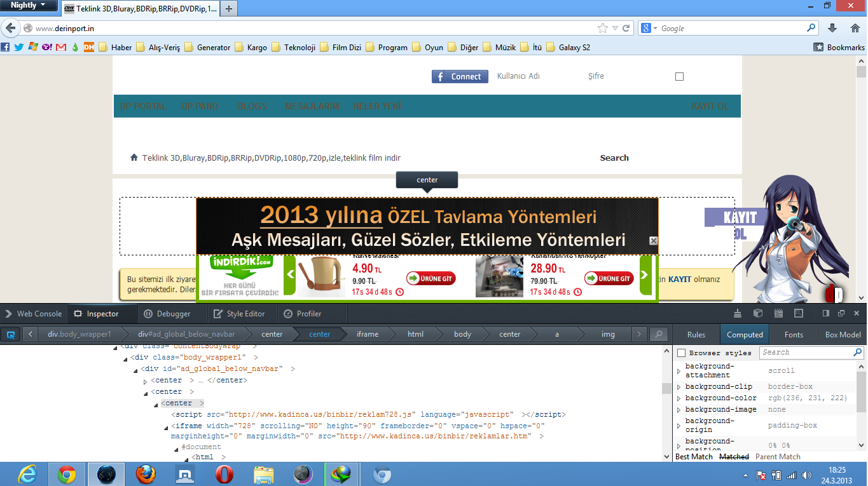The height and width of the screenshot is (486, 868).
Task: Tick the remember-me checkbox near Şifre
Action: point(679,76)
